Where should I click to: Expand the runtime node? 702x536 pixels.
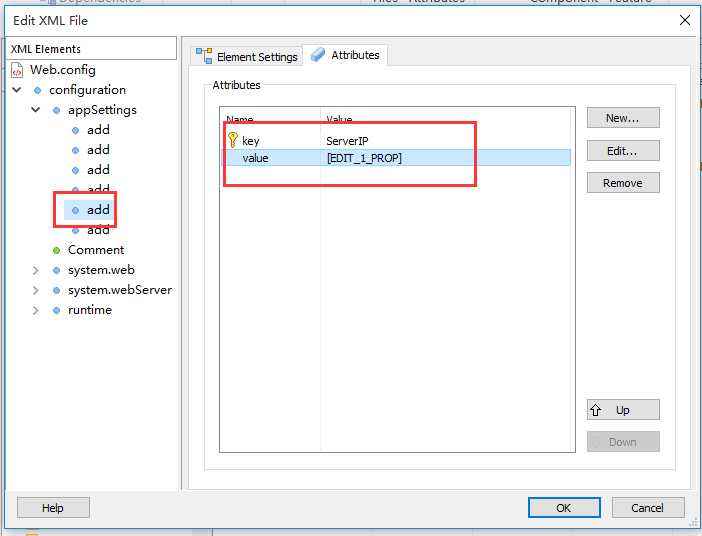coord(36,310)
